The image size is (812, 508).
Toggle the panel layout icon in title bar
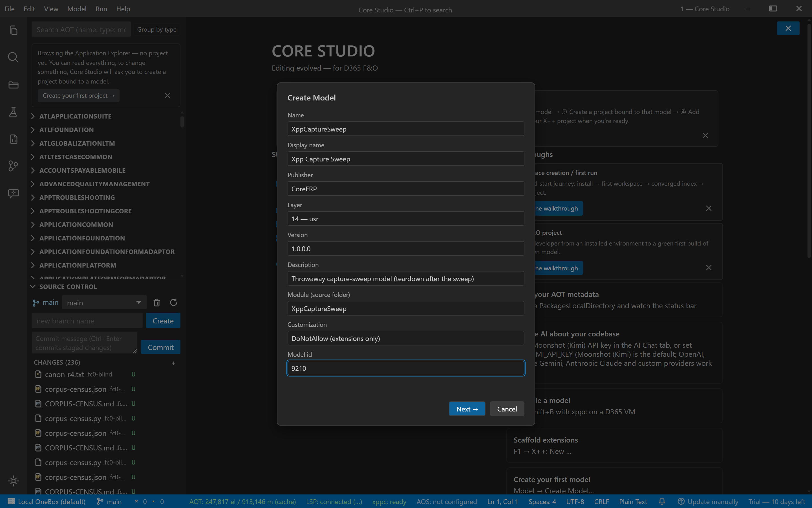coord(773,9)
